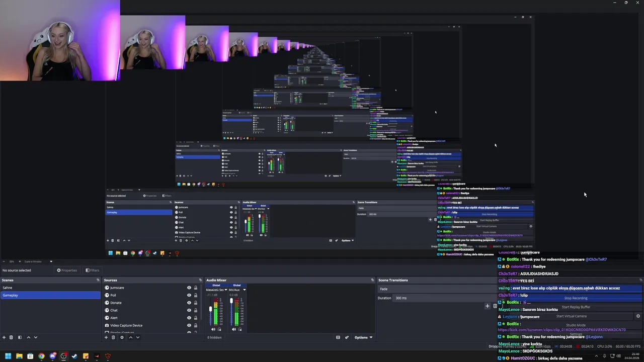The image size is (644, 362).
Task: Open Masaüstü Ses channel dropdown
Action: (x=225, y=290)
